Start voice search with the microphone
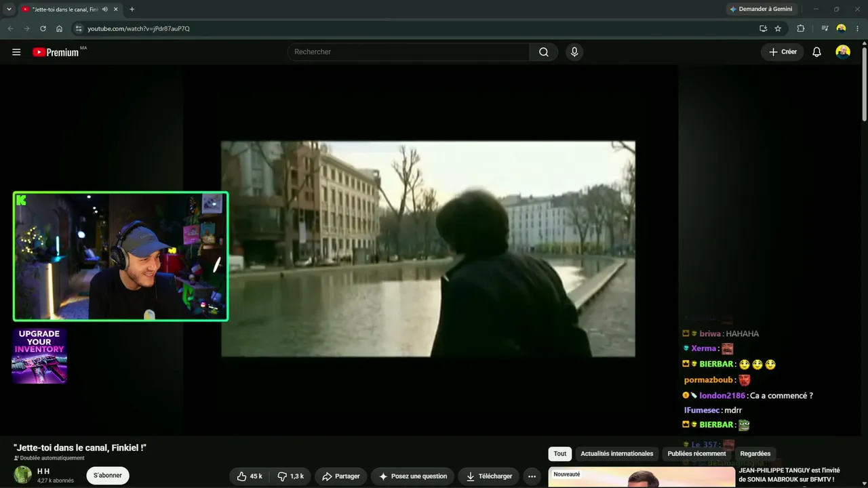The image size is (868, 488). coord(574,52)
